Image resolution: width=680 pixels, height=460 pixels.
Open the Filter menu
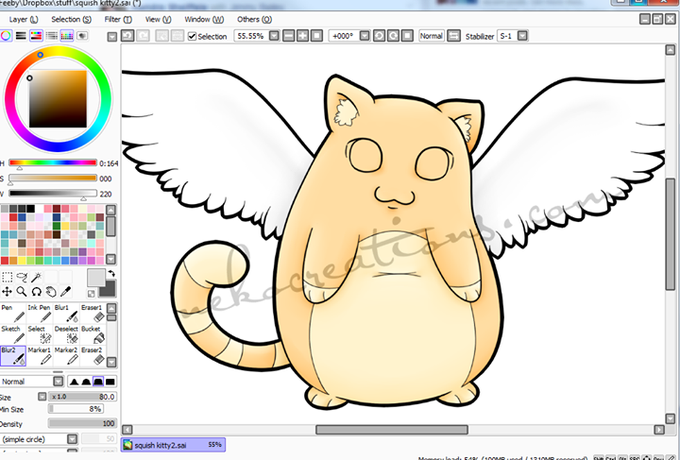click(x=118, y=20)
